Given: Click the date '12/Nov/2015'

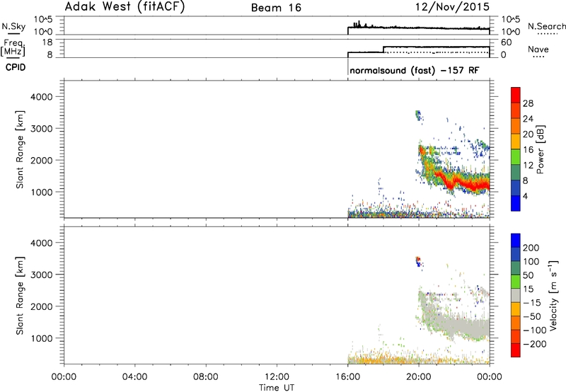Looking at the screenshot, I should tap(452, 7).
